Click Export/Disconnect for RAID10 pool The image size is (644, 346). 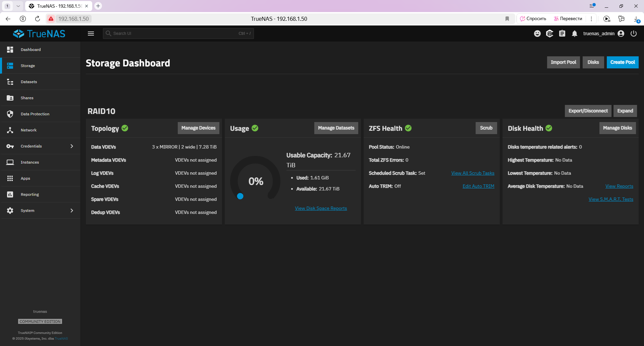point(588,111)
